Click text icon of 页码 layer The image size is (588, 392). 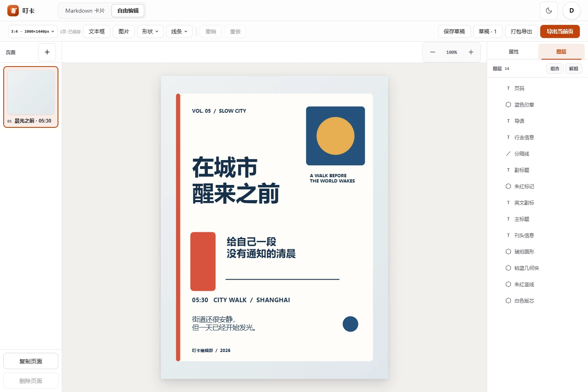(x=508, y=88)
